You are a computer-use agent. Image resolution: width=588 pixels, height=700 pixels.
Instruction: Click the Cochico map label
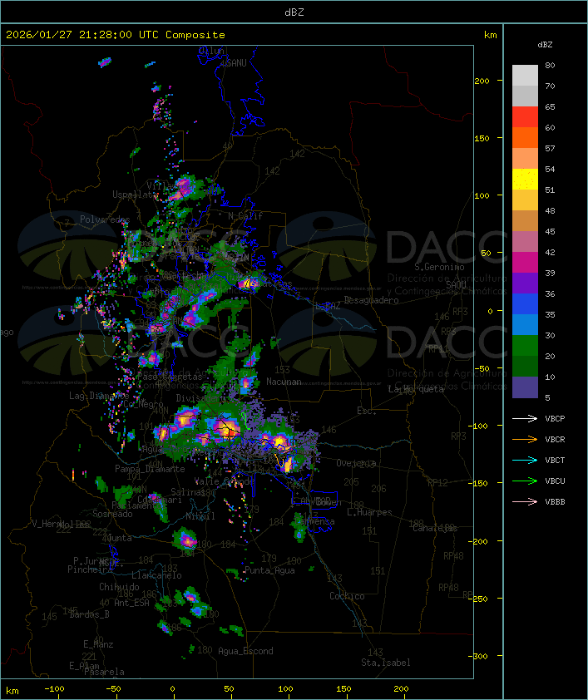tap(347, 596)
